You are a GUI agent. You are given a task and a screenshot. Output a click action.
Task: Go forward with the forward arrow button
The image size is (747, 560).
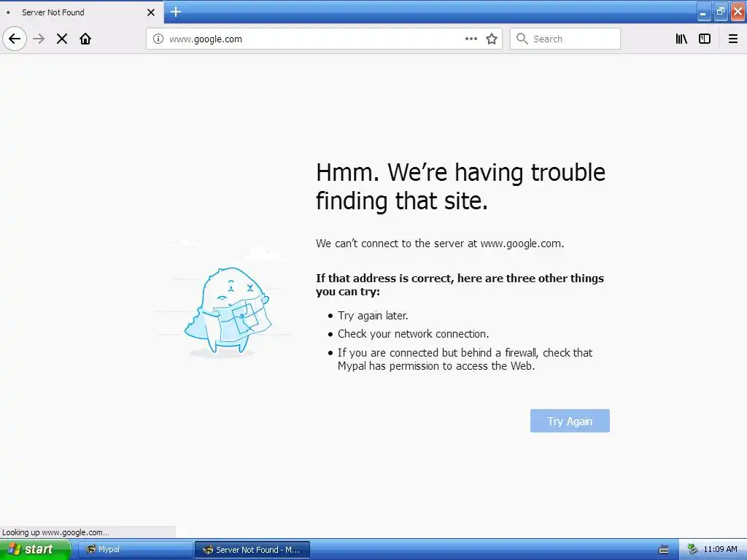pos(39,39)
